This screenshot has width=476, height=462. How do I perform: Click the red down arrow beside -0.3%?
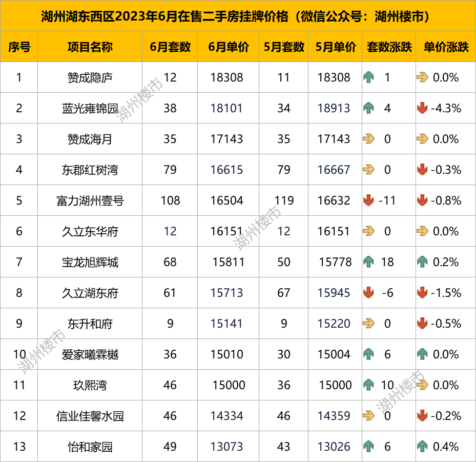click(x=422, y=170)
